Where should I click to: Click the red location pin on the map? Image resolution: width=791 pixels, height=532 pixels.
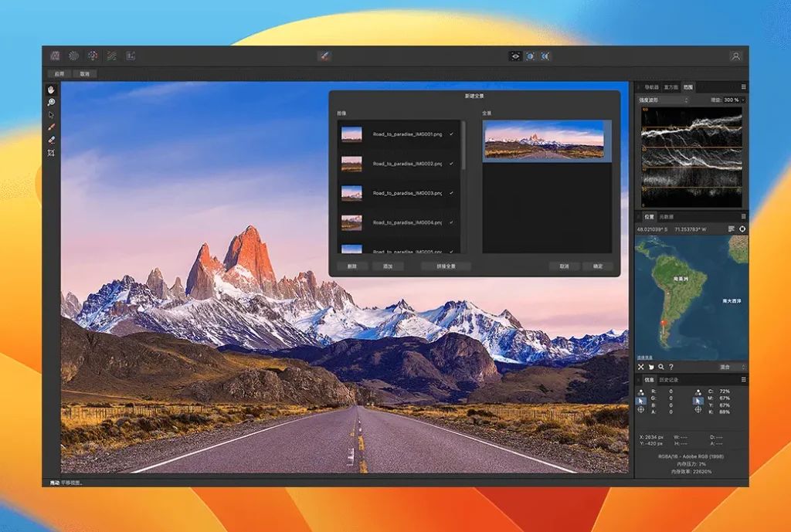click(x=664, y=324)
